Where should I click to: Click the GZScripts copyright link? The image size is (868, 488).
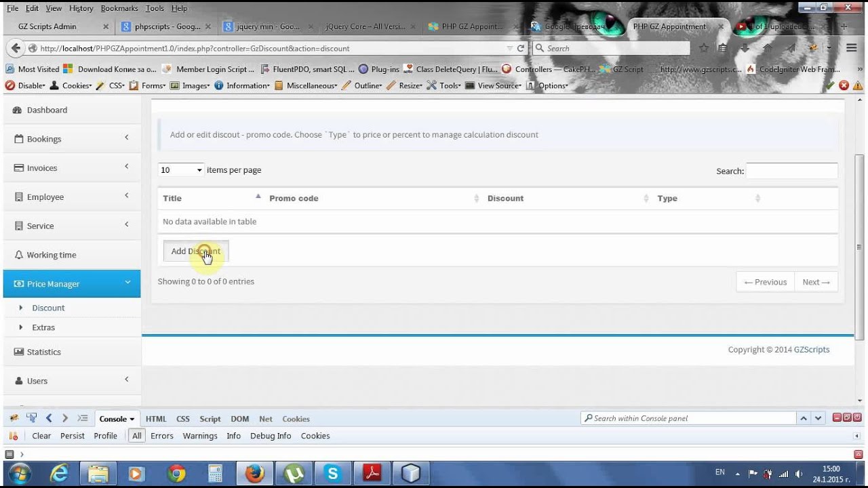(812, 350)
